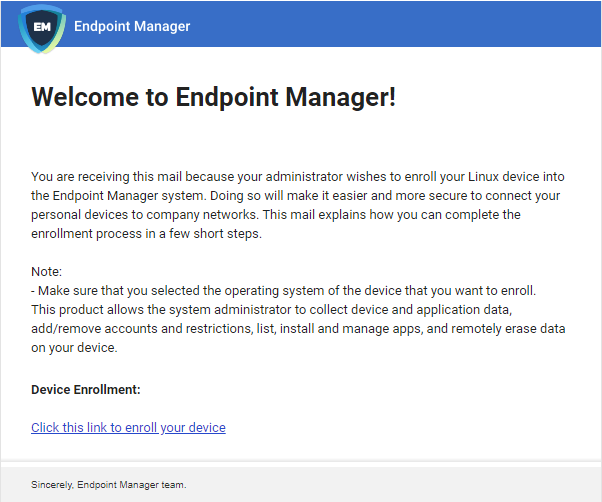The height and width of the screenshot is (502, 602).
Task: Click the Make sure that you selected line
Action: tap(283, 291)
